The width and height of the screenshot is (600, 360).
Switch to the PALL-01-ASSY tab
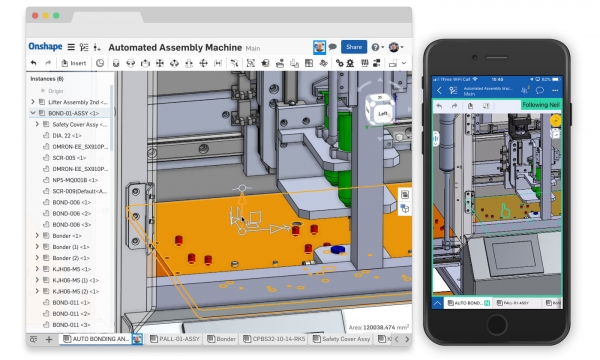point(175,339)
